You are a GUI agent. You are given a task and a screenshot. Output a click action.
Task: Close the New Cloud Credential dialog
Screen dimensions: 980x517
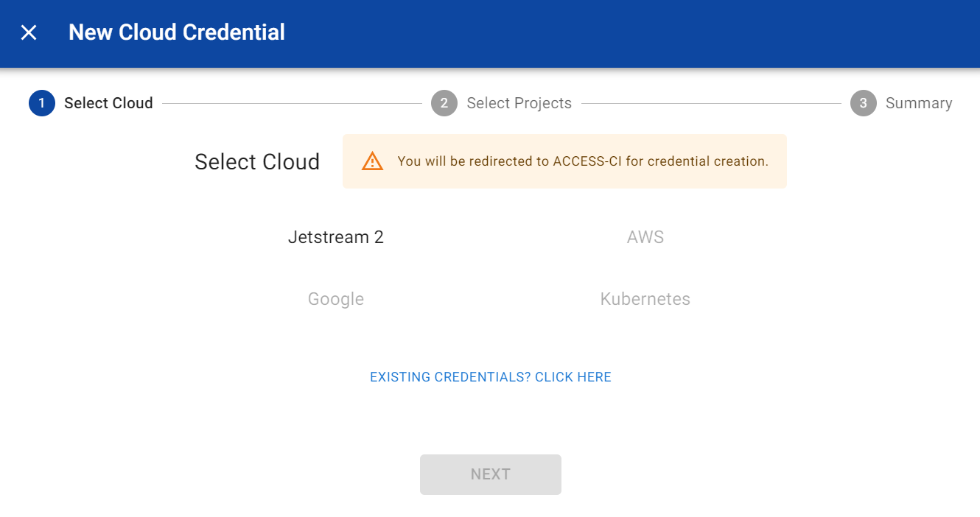click(29, 32)
